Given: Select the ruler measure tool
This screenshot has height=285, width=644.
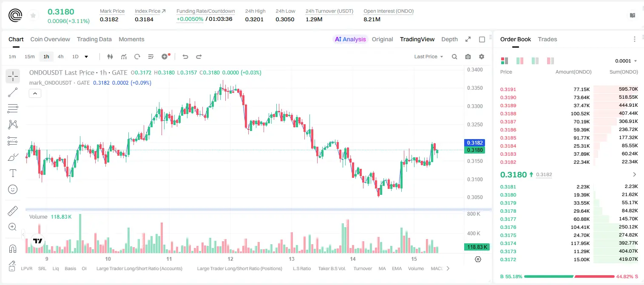Looking at the screenshot, I should [x=13, y=211].
